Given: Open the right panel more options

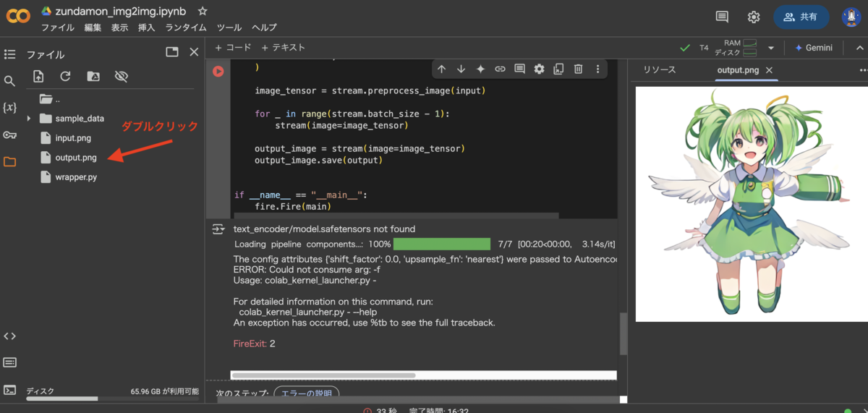Looking at the screenshot, I should 862,70.
